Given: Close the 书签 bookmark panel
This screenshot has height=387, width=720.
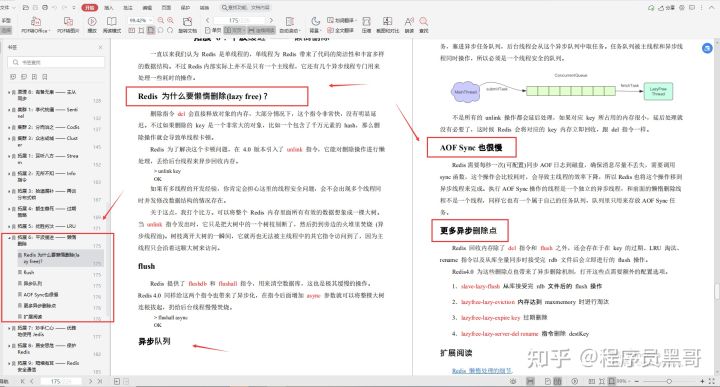Looking at the screenshot, I should coord(100,47).
